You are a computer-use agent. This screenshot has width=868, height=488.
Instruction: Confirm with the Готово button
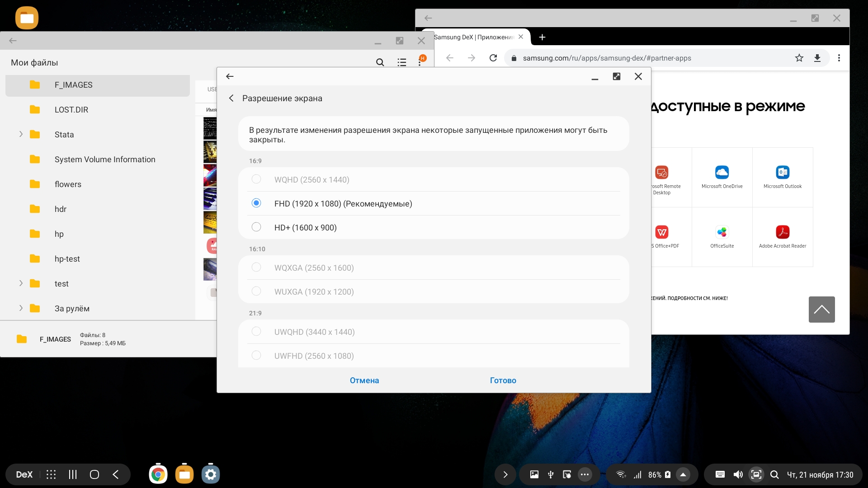503,380
